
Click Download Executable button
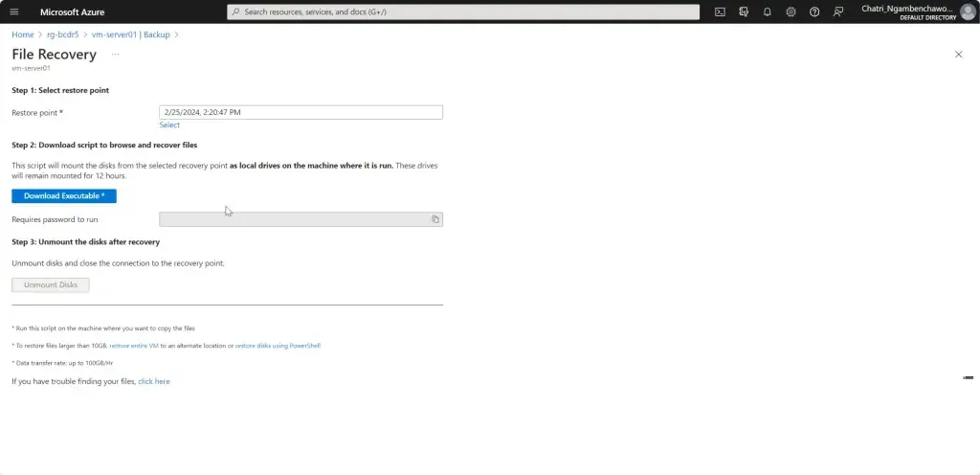tap(64, 196)
